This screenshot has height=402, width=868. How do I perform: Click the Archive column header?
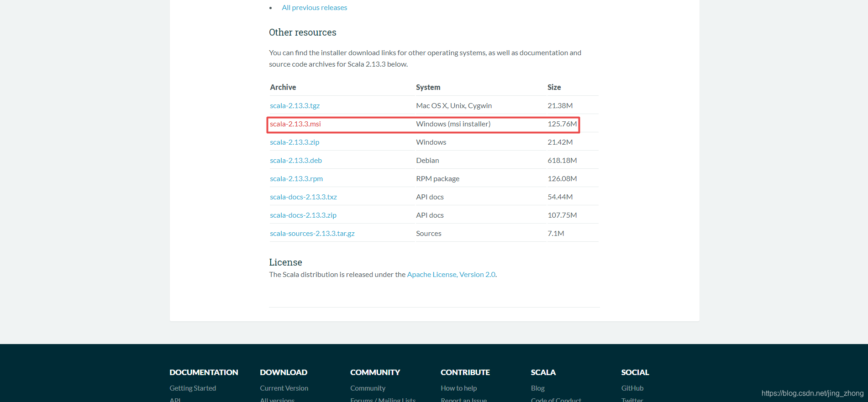(283, 87)
